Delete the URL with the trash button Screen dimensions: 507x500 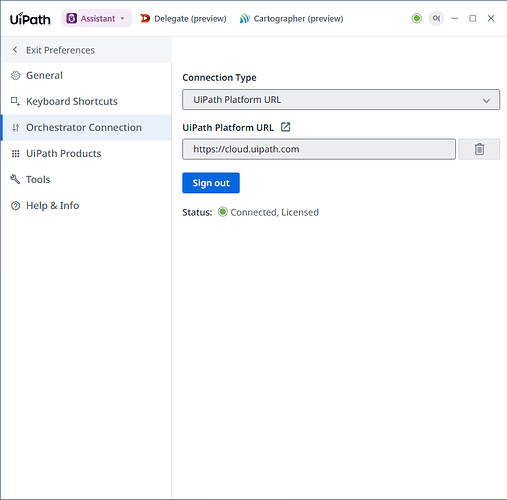[479, 149]
